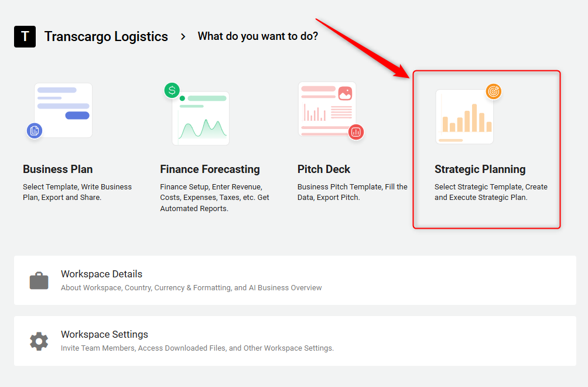Go to Transcargo Logistics workspace name
This screenshot has width=588, height=387.
106,36
